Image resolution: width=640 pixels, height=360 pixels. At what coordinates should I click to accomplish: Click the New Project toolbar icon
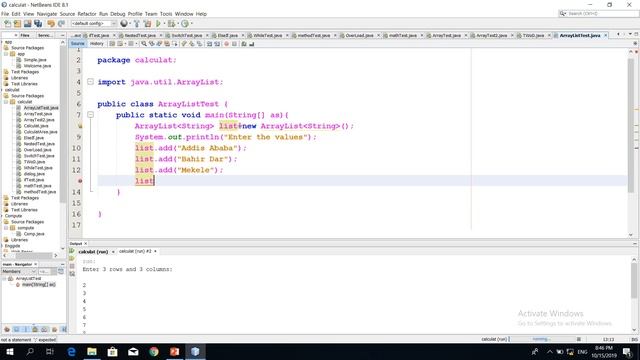click(x=17, y=24)
